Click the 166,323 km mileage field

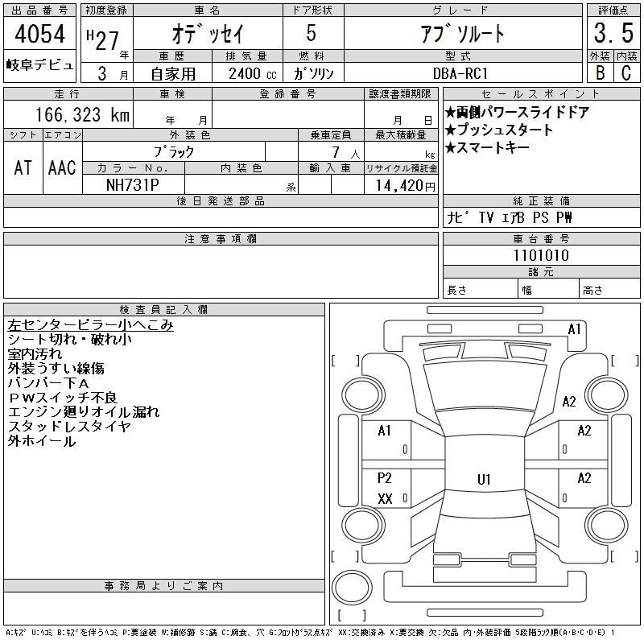(83, 114)
